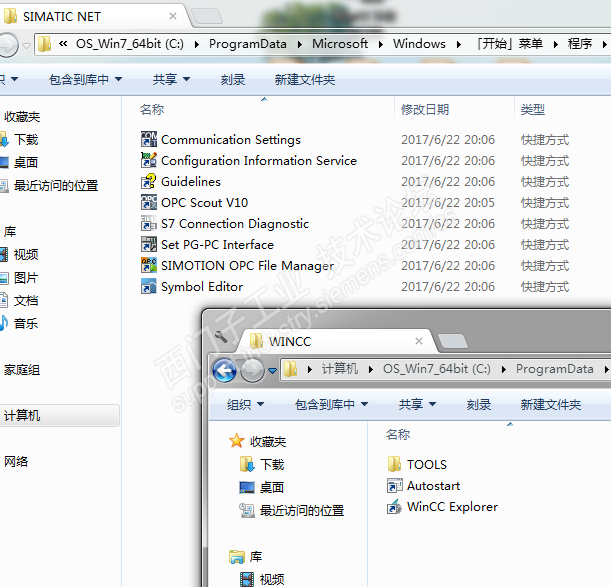Launch the WinCC Explorer icon
The height and width of the screenshot is (587, 611).
(x=394, y=507)
